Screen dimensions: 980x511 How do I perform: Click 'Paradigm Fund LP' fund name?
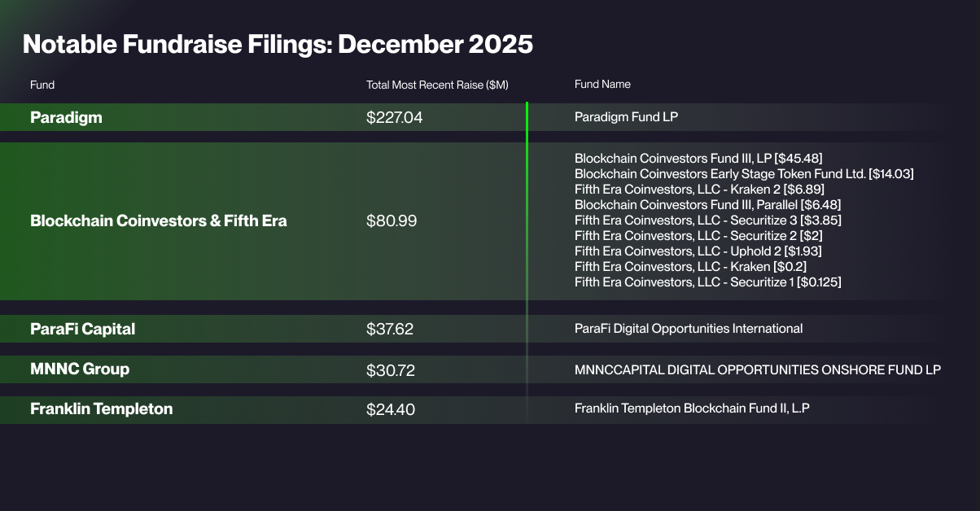pyautogui.click(x=626, y=117)
